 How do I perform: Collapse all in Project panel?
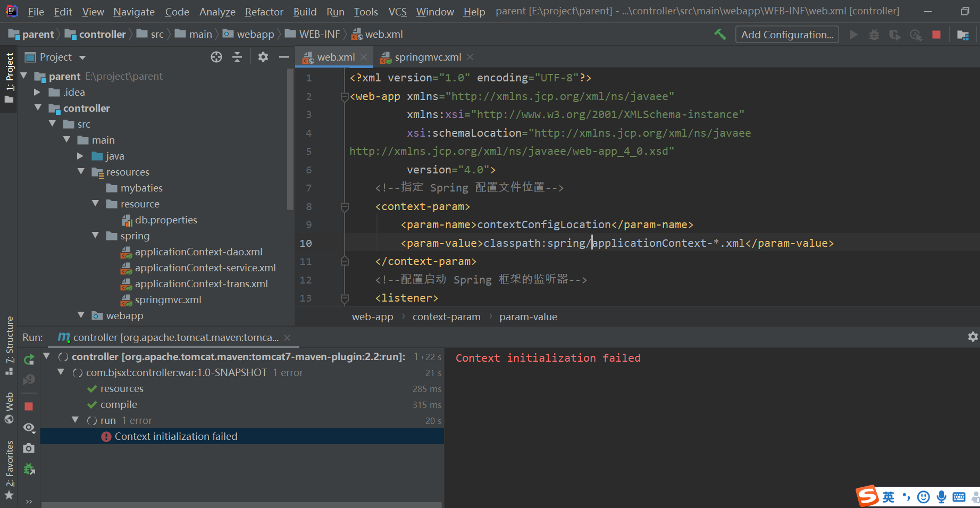click(x=237, y=57)
